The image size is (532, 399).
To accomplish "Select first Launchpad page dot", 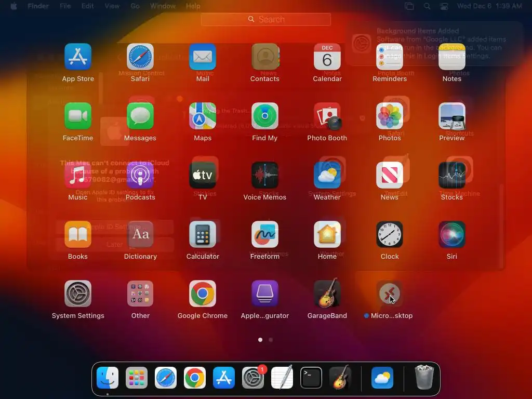I will click(260, 340).
